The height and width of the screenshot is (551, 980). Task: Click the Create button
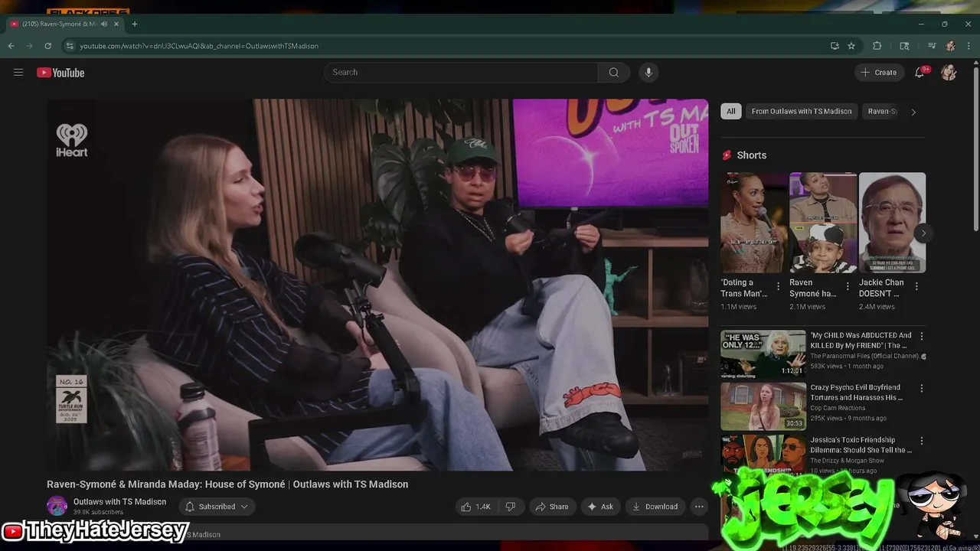click(879, 73)
